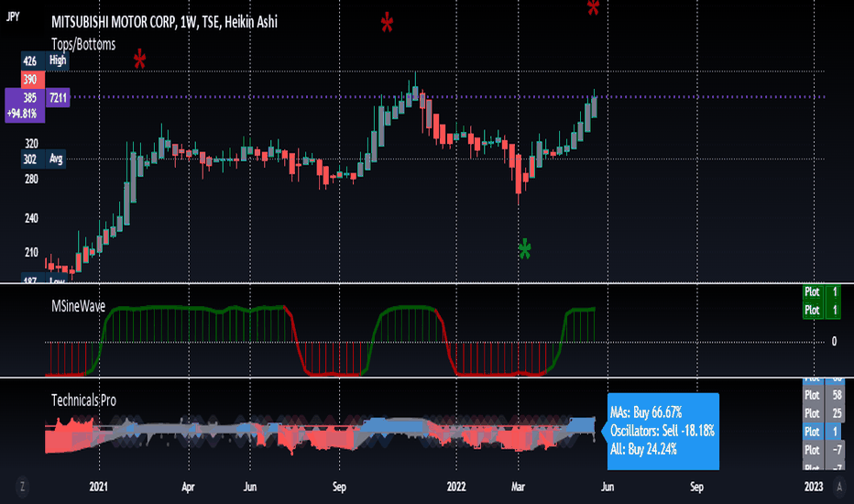854x504 pixels.
Task: Click the 240 price scale value
Action: point(31,218)
